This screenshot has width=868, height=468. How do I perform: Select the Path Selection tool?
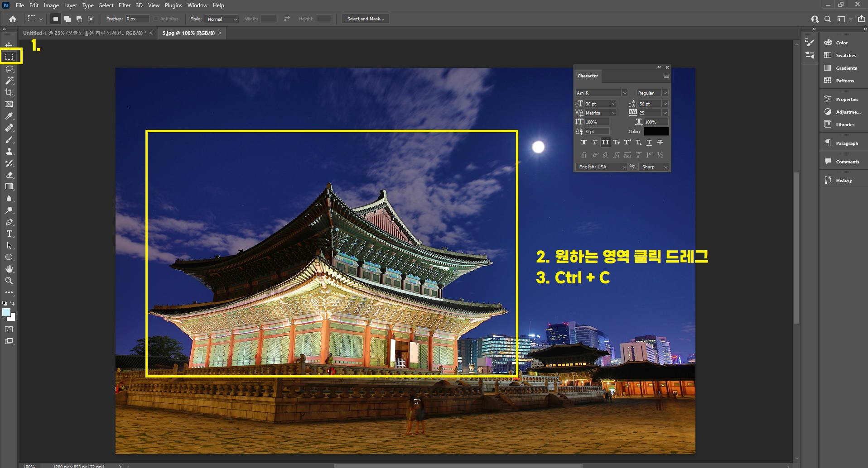tap(9, 245)
